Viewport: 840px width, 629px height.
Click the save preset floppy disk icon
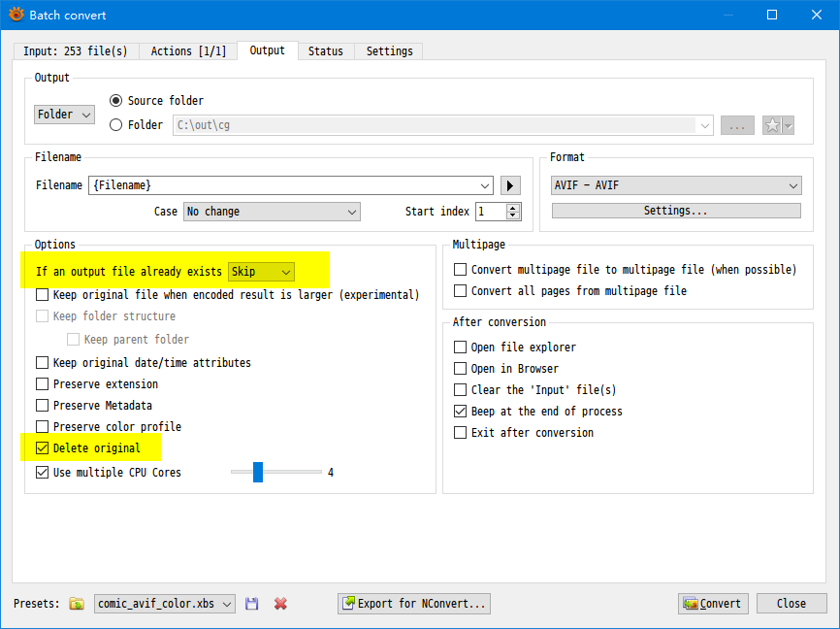[x=252, y=604]
